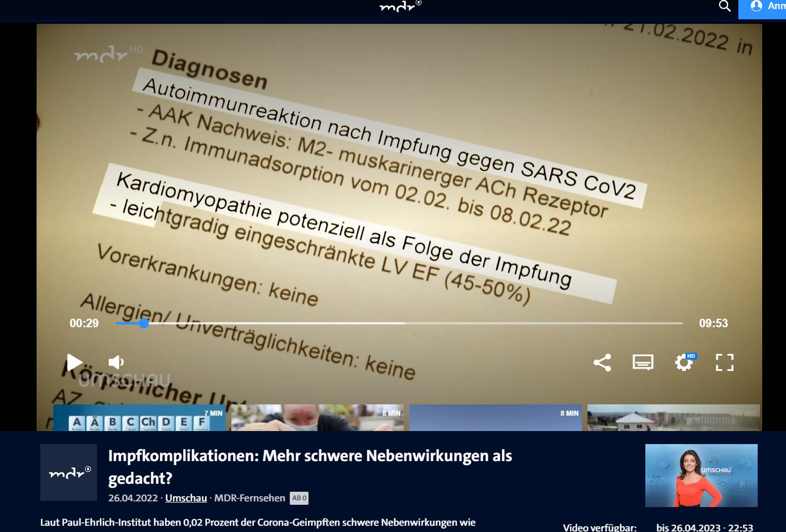Open the 7 MIN alphabet thumbnail video
This screenshot has width=786, height=532.
point(140,418)
